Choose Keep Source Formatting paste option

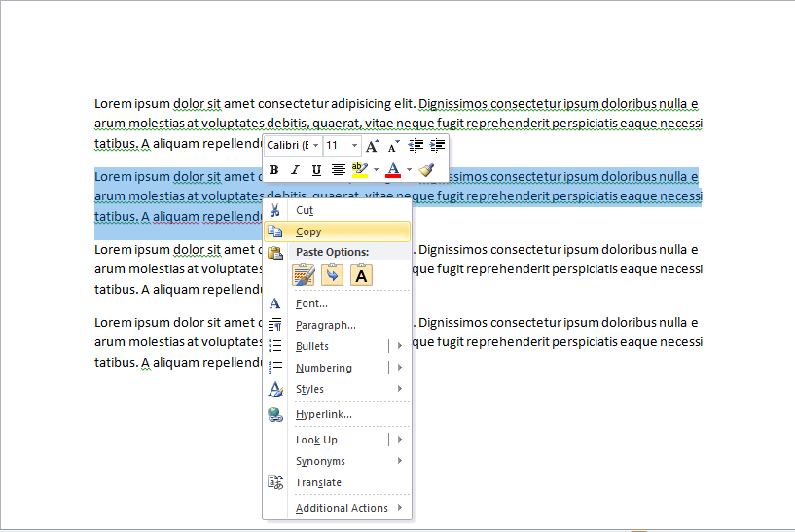(304, 274)
